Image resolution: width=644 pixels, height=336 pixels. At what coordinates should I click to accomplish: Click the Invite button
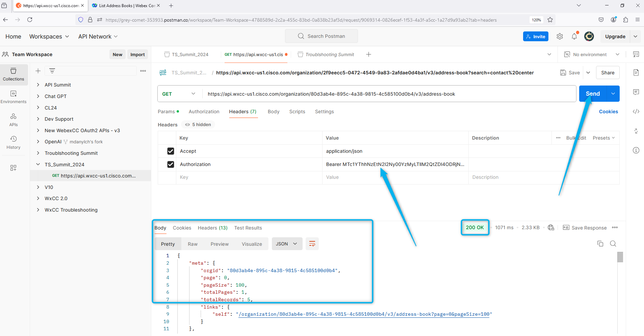536,37
